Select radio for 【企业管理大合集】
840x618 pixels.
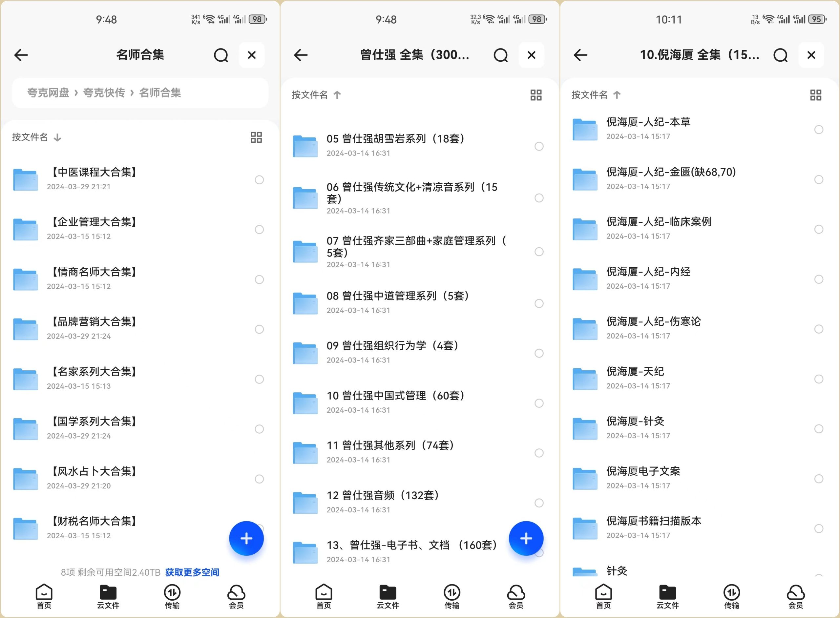point(259,229)
